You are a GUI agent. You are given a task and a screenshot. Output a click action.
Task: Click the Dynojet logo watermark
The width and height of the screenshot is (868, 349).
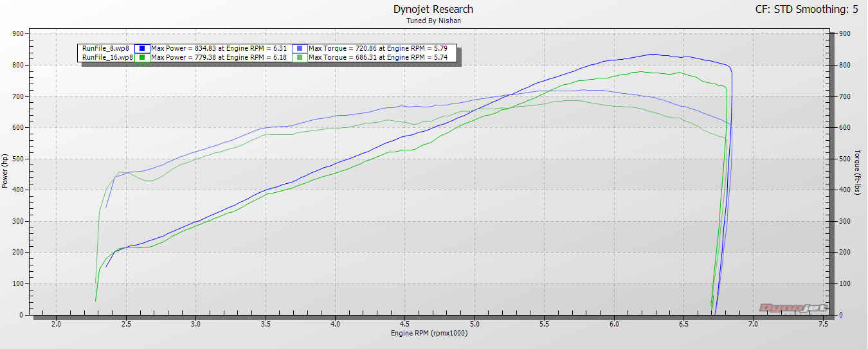[x=791, y=307]
